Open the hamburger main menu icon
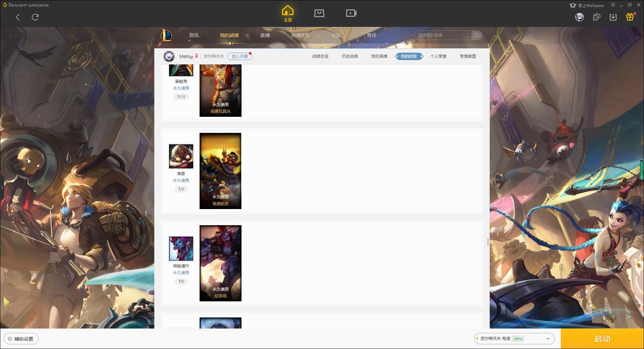Viewport: 644px width, 349px height. pyautogui.click(x=613, y=5)
